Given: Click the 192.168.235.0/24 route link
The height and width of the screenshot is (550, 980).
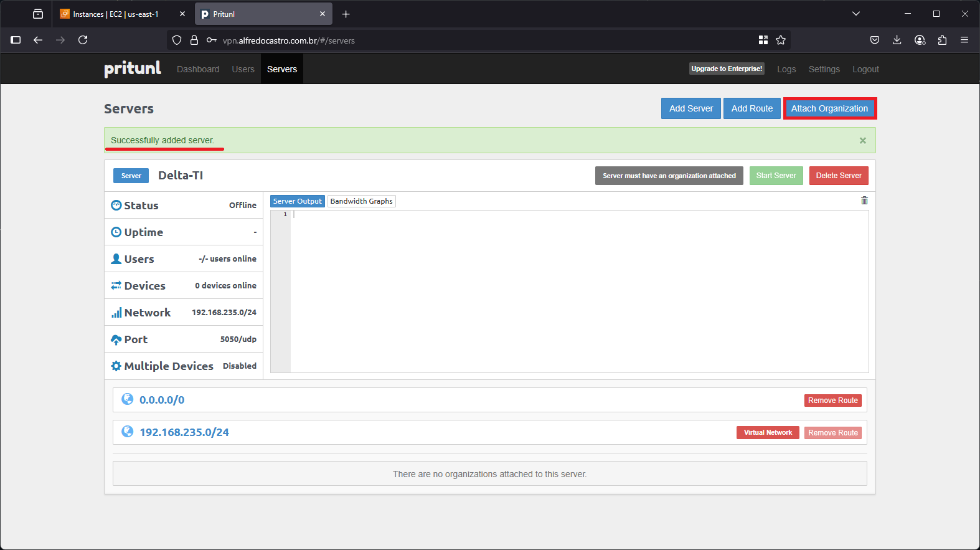Looking at the screenshot, I should [184, 432].
